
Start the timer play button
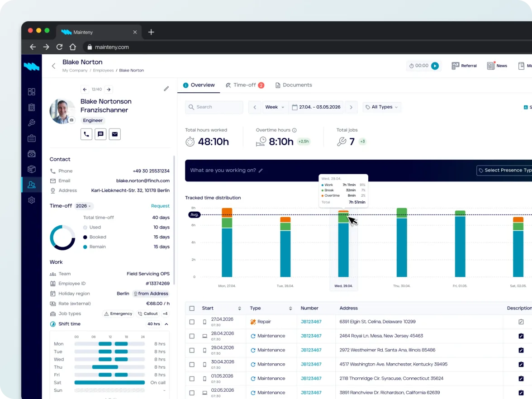pos(435,66)
